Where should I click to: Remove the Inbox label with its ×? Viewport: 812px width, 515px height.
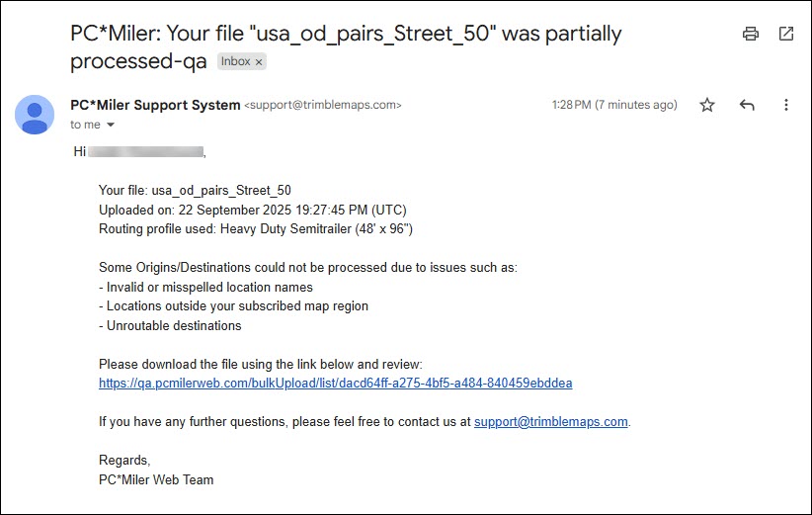click(x=259, y=61)
